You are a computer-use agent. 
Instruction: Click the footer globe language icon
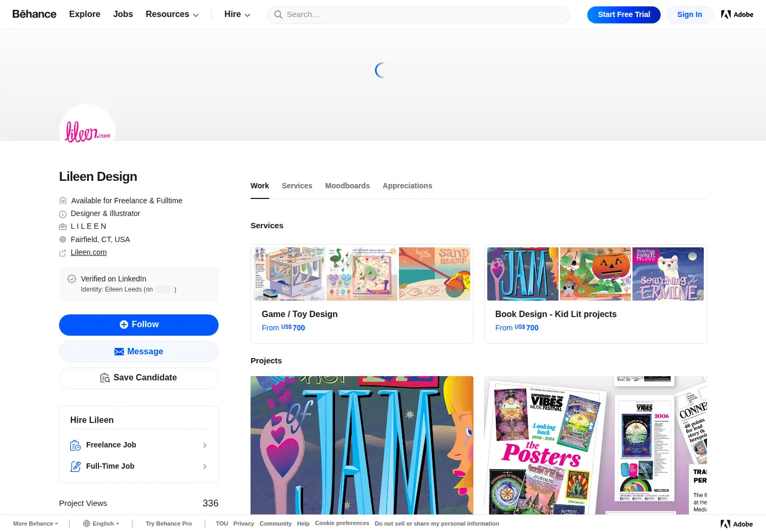pos(87,523)
